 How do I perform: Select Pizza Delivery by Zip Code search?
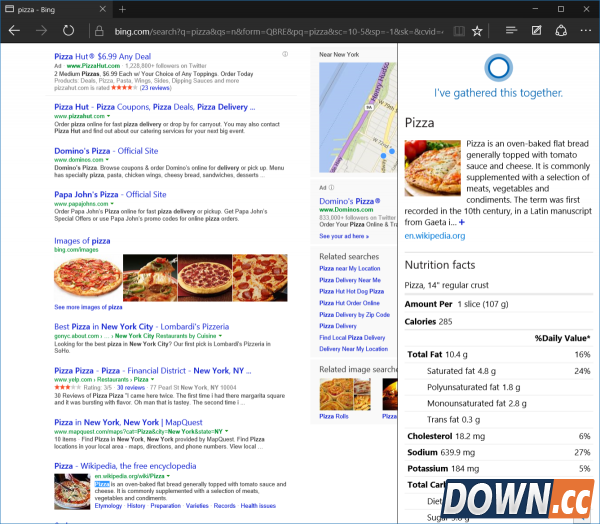coord(354,314)
